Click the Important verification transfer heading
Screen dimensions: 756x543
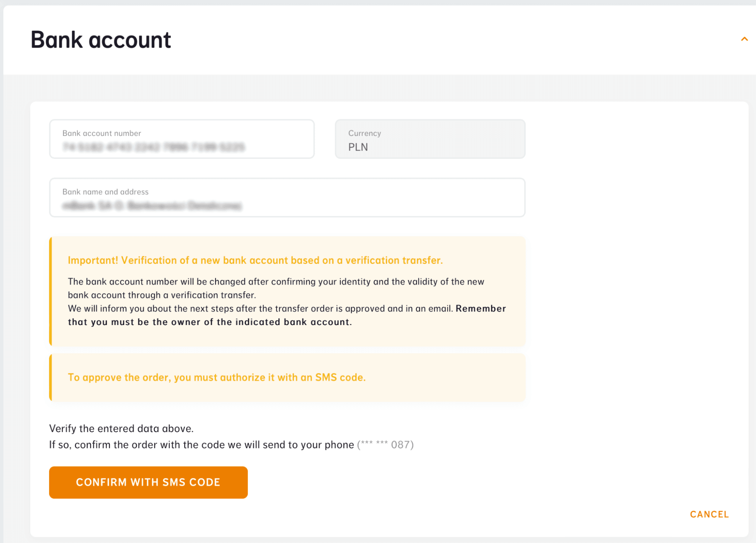[255, 260]
